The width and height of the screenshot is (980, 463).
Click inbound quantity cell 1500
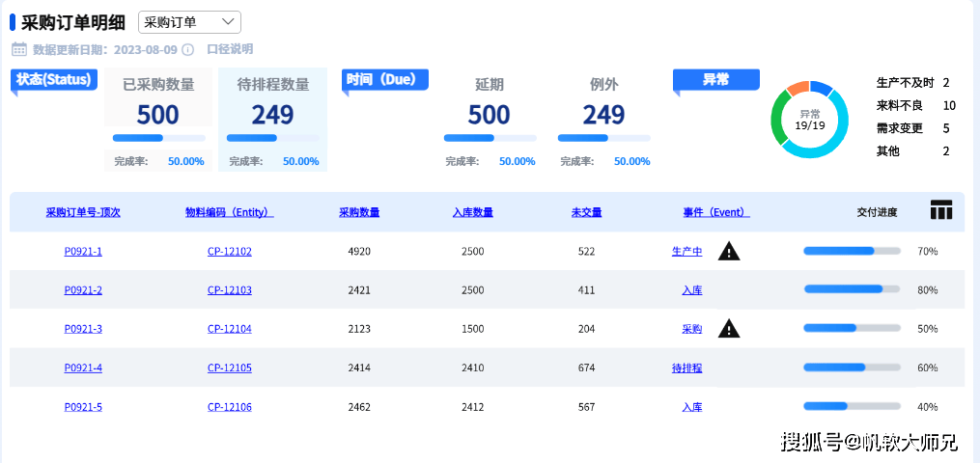pos(472,329)
